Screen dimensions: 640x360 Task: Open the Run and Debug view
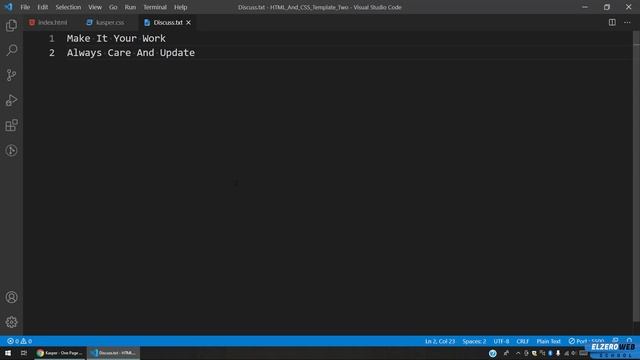point(11,100)
